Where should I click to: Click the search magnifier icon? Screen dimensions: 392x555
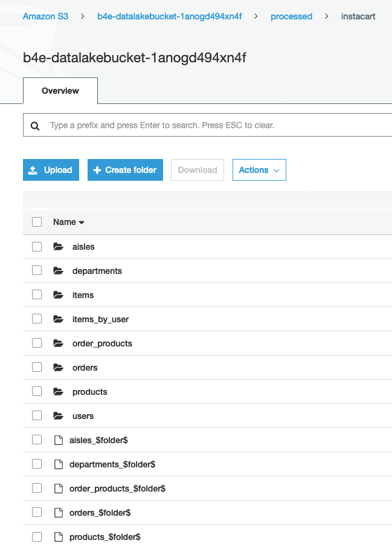tap(35, 126)
